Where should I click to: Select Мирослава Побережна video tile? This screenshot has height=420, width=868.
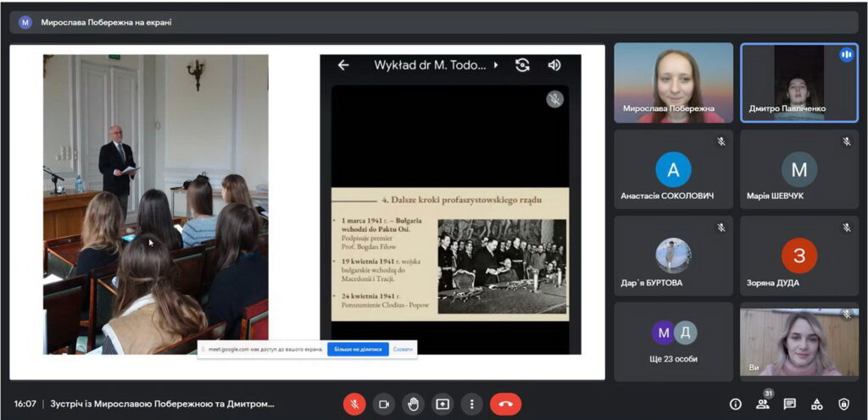point(673,83)
